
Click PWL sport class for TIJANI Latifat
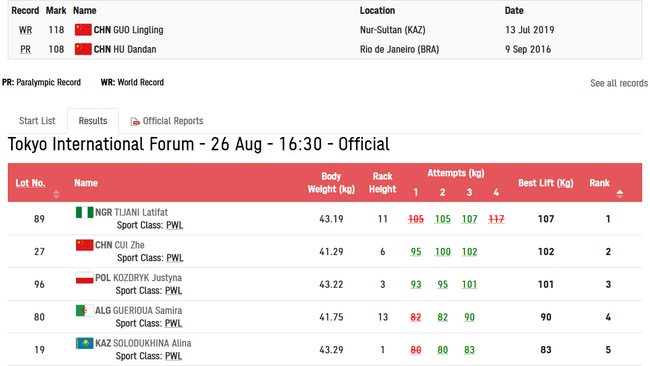pos(175,225)
